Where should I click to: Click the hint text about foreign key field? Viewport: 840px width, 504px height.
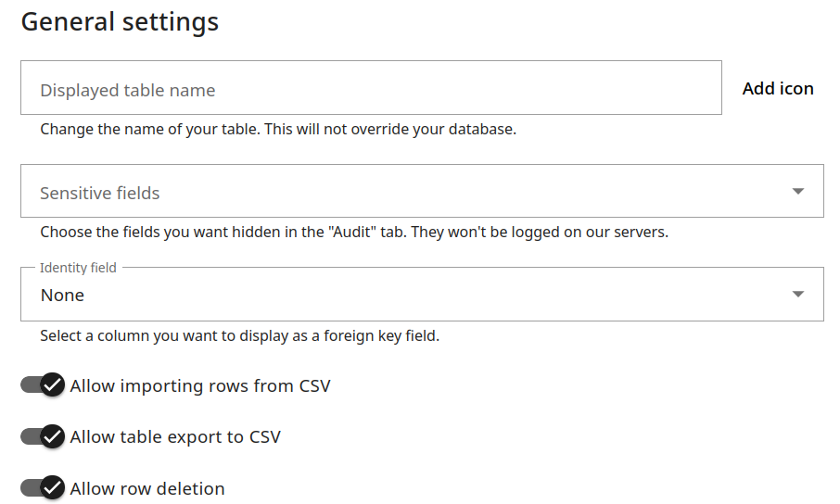coord(239,335)
